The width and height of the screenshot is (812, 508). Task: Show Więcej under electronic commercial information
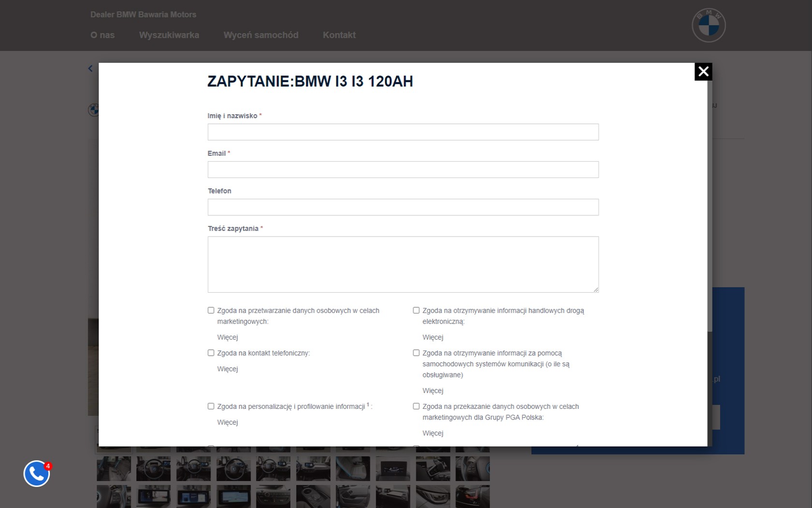pos(433,337)
